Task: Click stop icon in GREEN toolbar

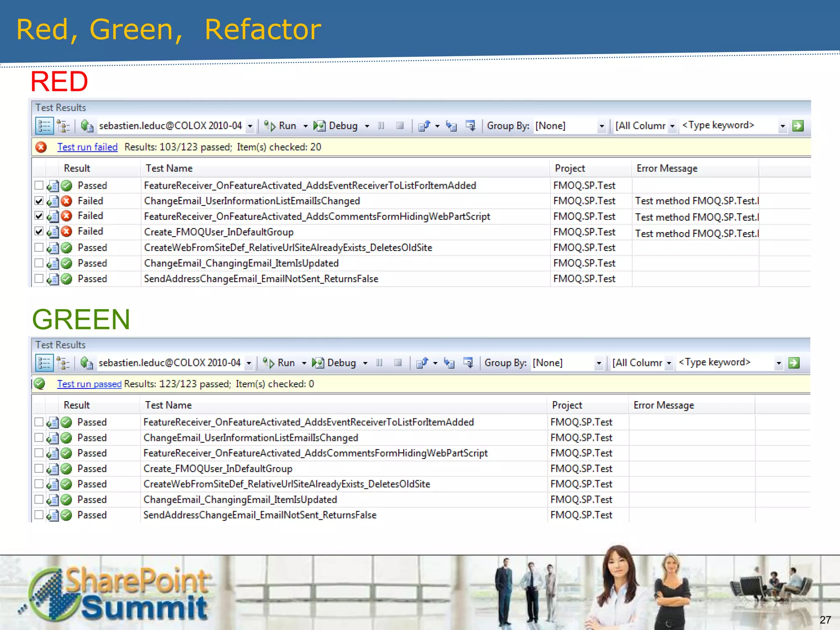Action: 398,363
